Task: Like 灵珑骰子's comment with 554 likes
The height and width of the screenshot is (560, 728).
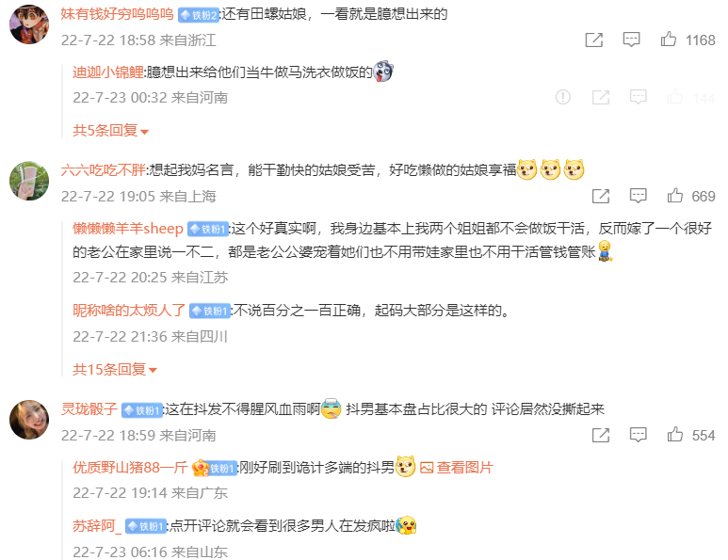Action: coord(674,435)
